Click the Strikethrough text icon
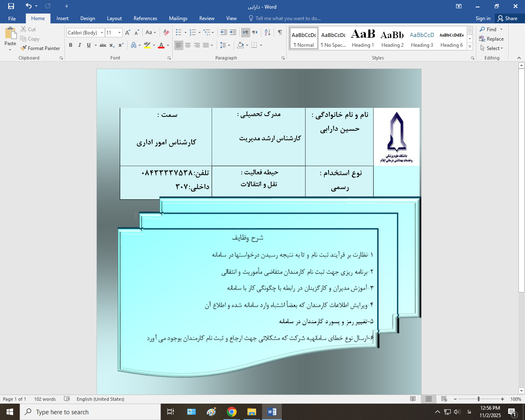This screenshot has height=420, width=525. pyautogui.click(x=103, y=45)
